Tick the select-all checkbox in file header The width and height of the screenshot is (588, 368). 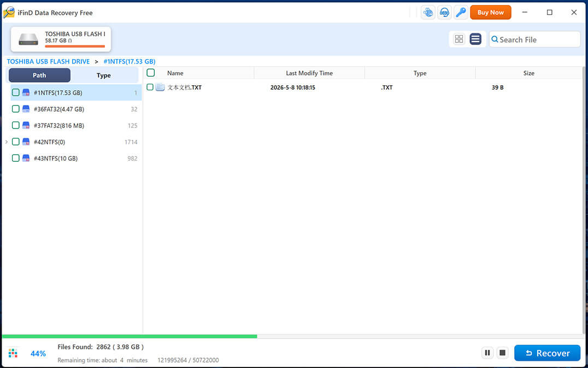tap(150, 73)
